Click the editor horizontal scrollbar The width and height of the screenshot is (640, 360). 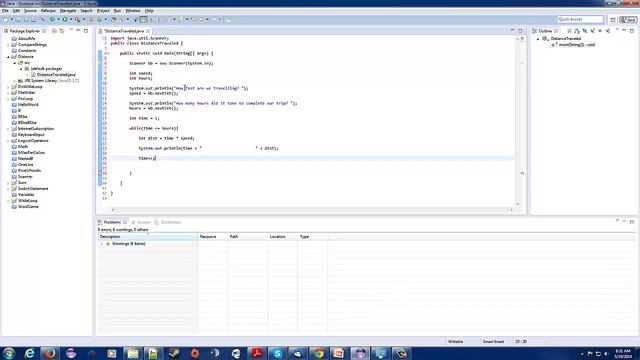[x=312, y=209]
